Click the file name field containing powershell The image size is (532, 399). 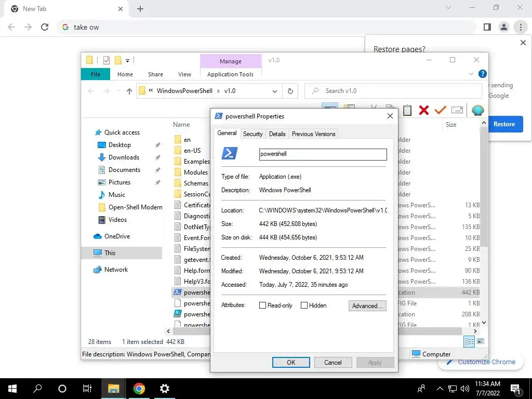pos(323,154)
